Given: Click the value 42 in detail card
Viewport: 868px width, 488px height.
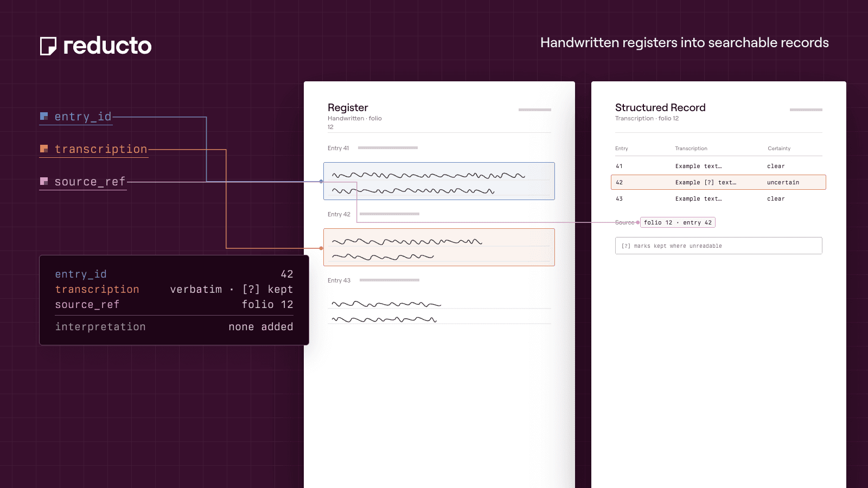Looking at the screenshot, I should pyautogui.click(x=287, y=274).
